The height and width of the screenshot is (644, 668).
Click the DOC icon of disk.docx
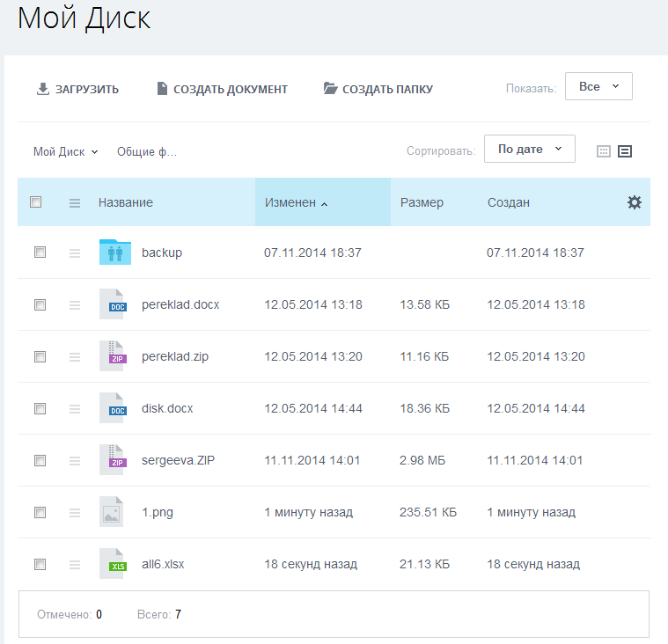[113, 408]
